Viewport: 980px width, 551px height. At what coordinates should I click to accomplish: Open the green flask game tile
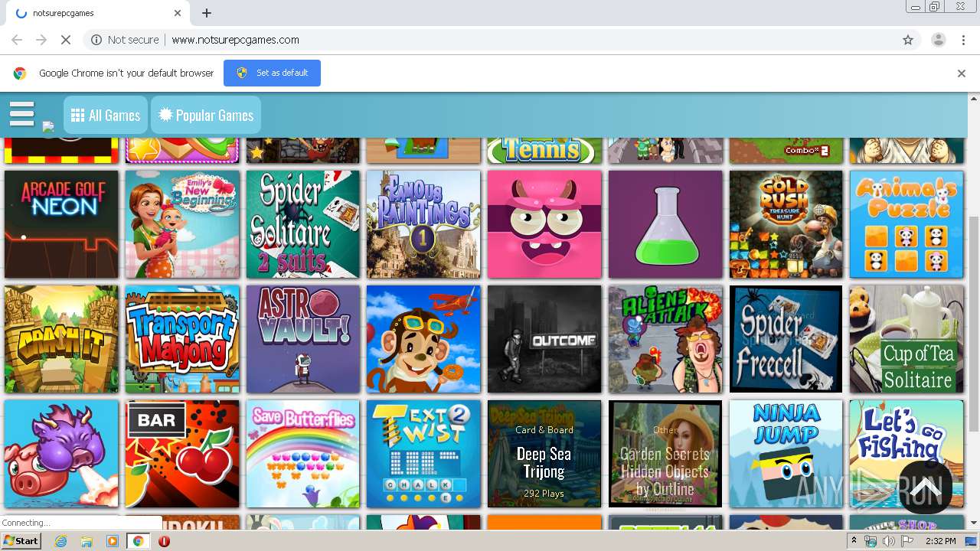[x=665, y=224]
